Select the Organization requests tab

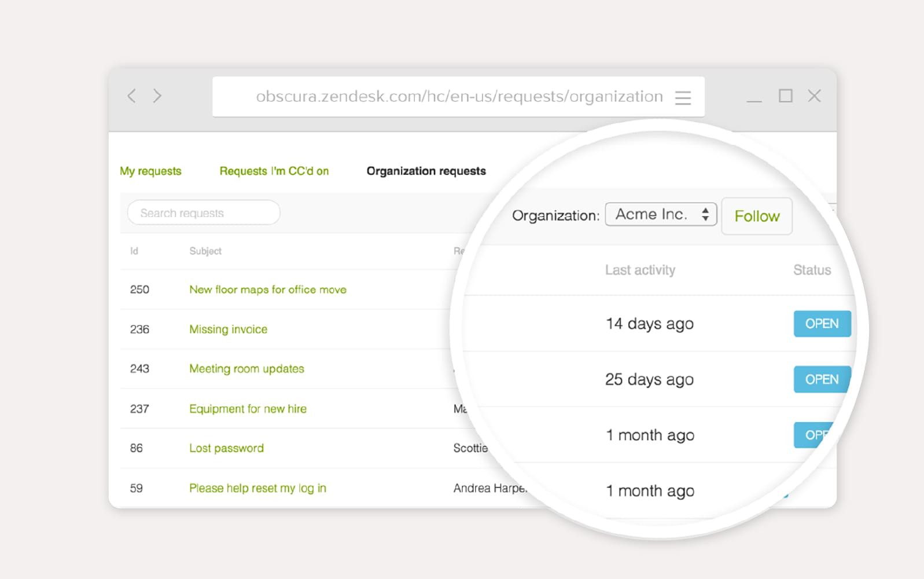[426, 171]
